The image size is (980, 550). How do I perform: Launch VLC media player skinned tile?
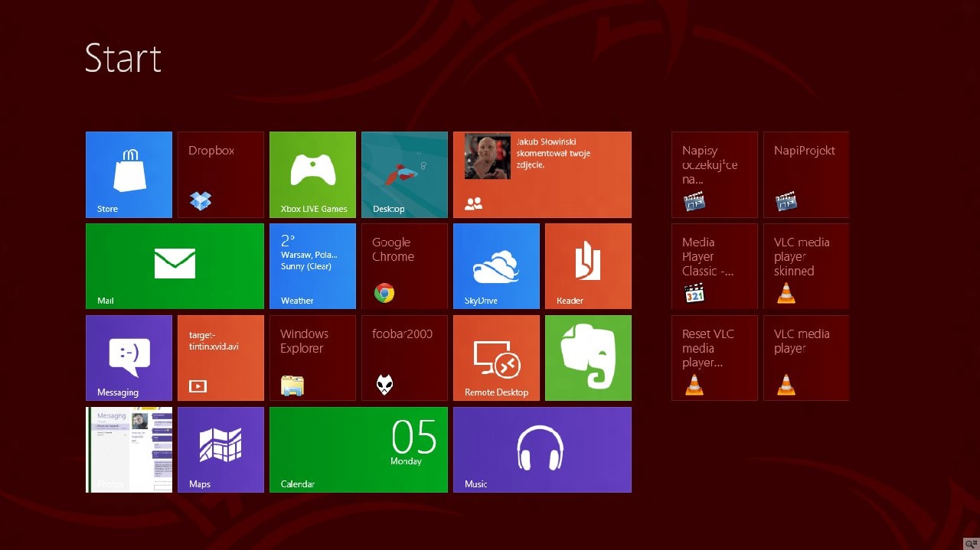[806, 266]
